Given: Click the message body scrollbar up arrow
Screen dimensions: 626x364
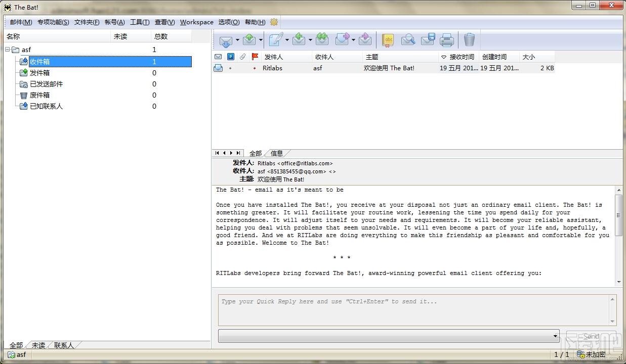Looking at the screenshot, I should 619,190.
